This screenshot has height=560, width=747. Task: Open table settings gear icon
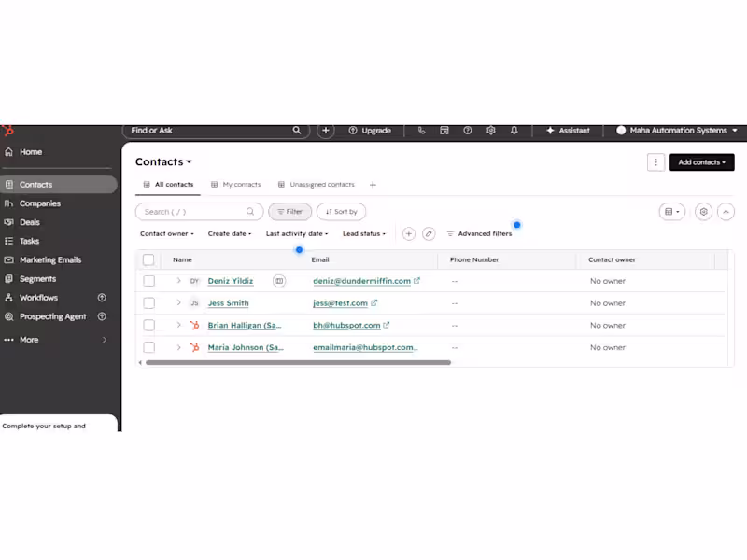tap(703, 212)
